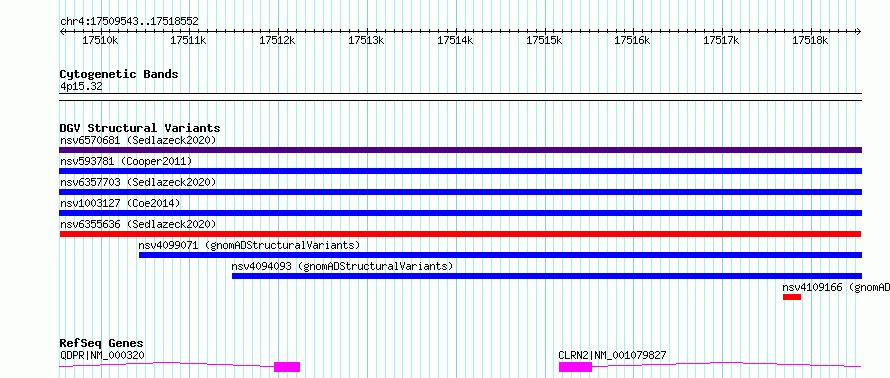890x378 pixels.
Task: Select the 17511k ruler tick label
Action: coord(189,40)
